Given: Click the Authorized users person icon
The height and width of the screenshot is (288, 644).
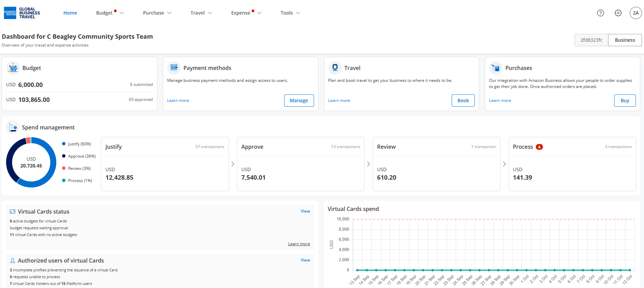Looking at the screenshot, I should click(13, 260).
